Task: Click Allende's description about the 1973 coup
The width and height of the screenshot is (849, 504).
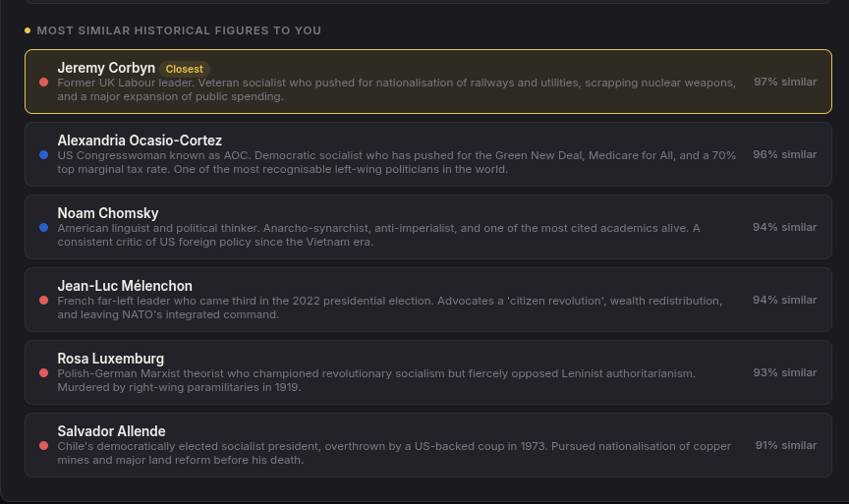Action: point(394,453)
